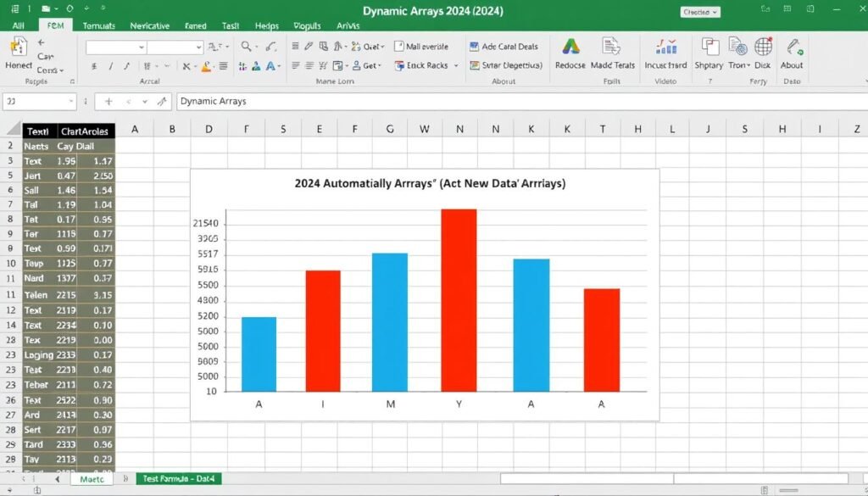
Task: Click the Oiet icon in ribbon
Action: [x=356, y=47]
